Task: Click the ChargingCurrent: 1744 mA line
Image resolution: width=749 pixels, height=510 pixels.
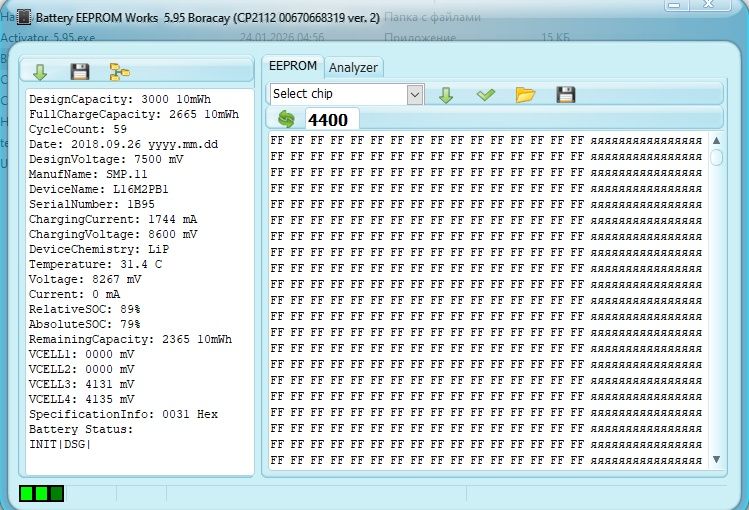Action: pos(113,219)
